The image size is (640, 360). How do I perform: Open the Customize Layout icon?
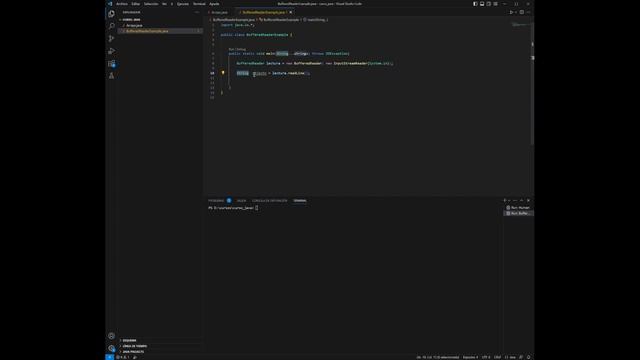[x=496, y=4]
